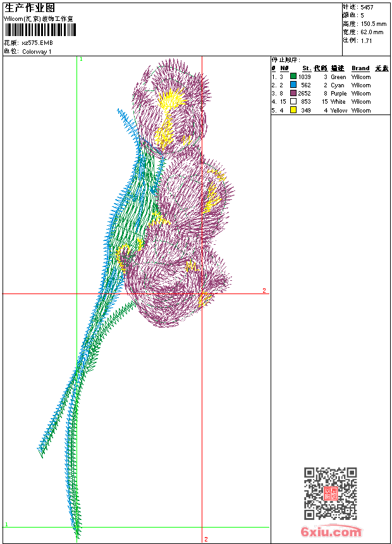Click the Green color swatch in row 1
This screenshot has width=392, height=544.
293,77
